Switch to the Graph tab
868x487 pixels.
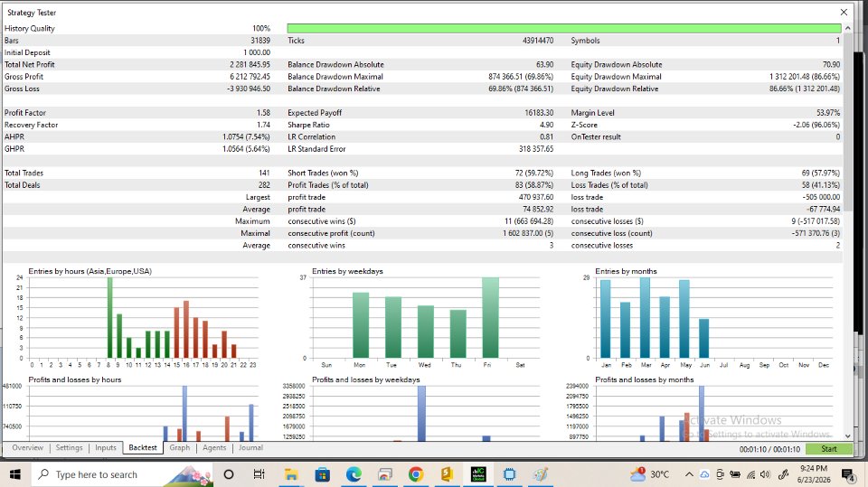pyautogui.click(x=179, y=448)
